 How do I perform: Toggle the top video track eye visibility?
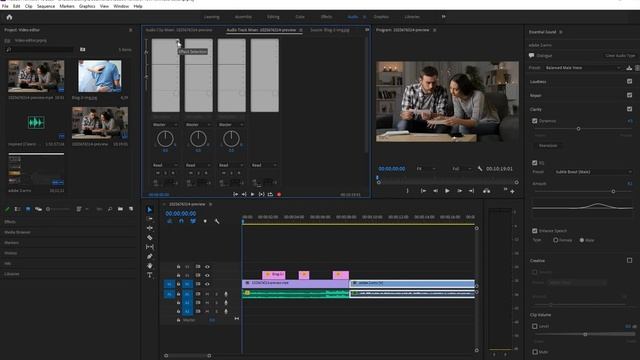(x=207, y=267)
